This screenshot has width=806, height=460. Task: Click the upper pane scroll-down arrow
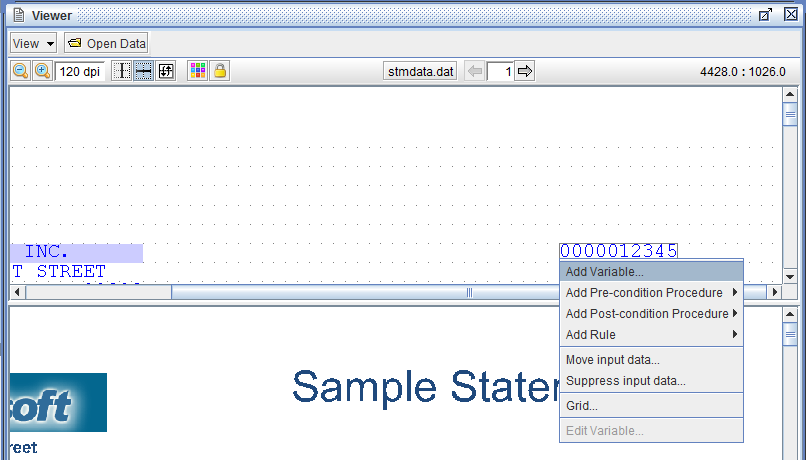click(x=790, y=277)
